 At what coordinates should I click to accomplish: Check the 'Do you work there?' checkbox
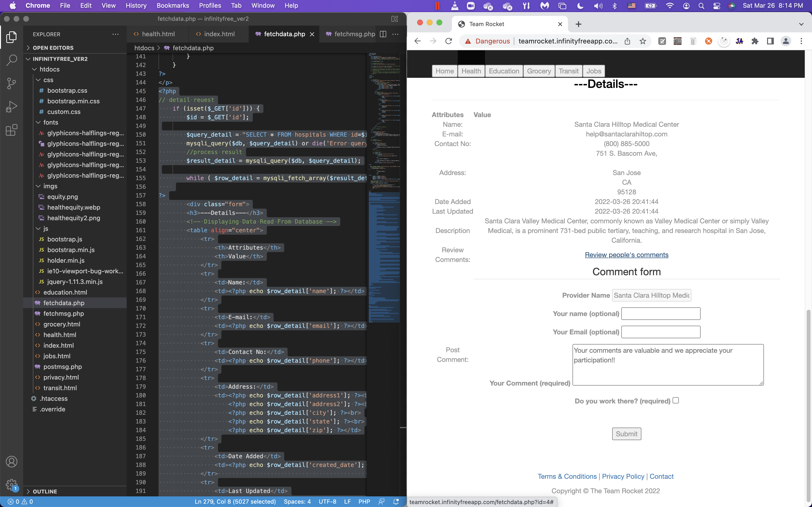pyautogui.click(x=676, y=400)
